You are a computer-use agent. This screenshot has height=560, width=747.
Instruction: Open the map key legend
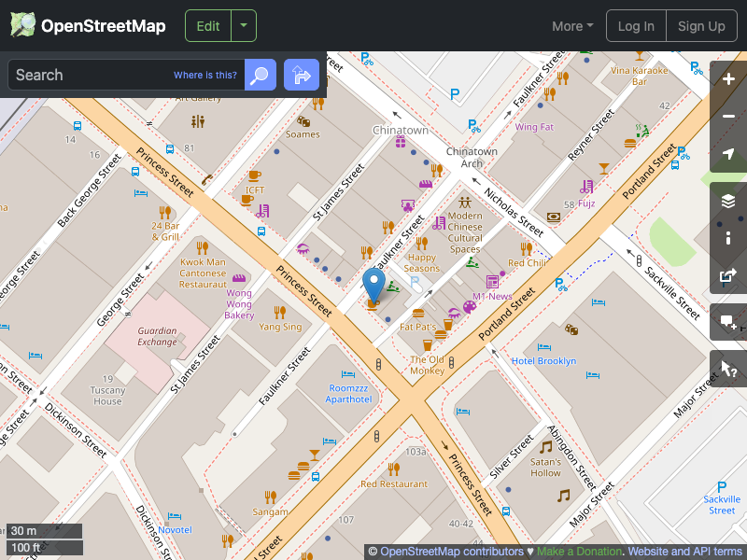pyautogui.click(x=727, y=237)
